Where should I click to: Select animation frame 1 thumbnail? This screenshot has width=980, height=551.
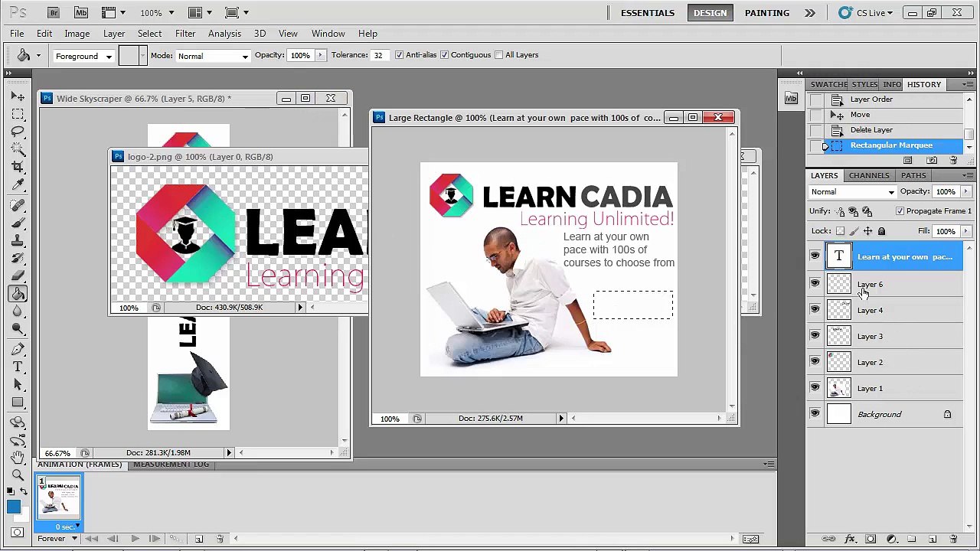pyautogui.click(x=58, y=497)
